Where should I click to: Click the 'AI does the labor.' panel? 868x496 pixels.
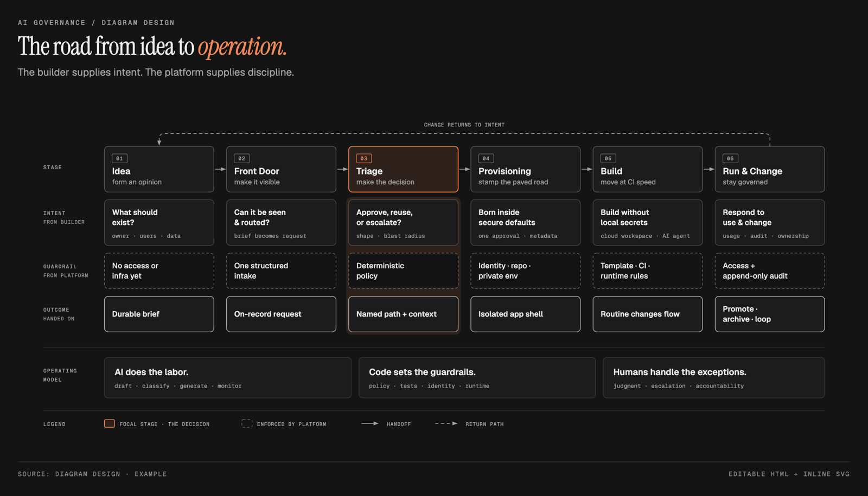(x=228, y=378)
